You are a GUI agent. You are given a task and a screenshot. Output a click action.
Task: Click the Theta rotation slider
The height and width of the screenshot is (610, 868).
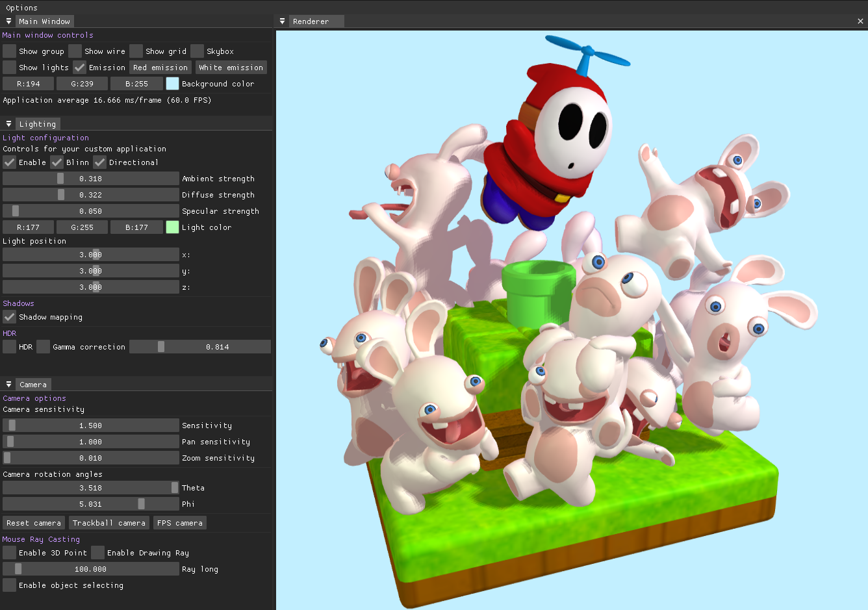[x=91, y=488]
